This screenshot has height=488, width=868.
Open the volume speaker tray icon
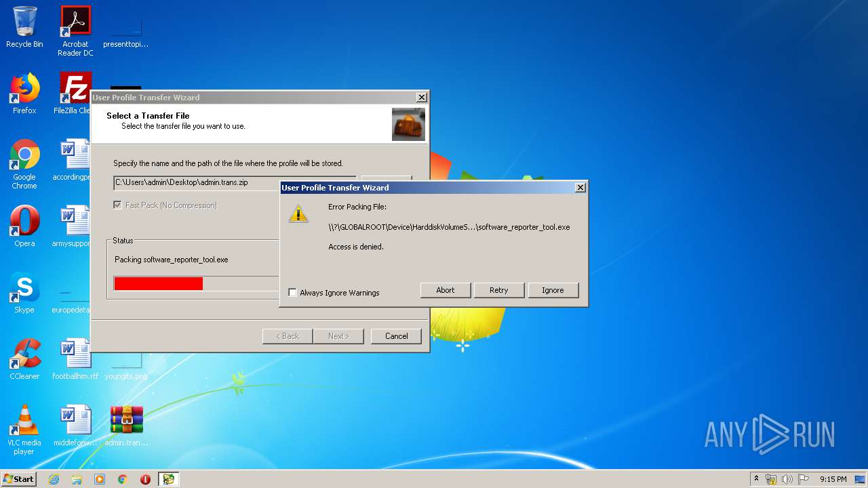click(787, 479)
